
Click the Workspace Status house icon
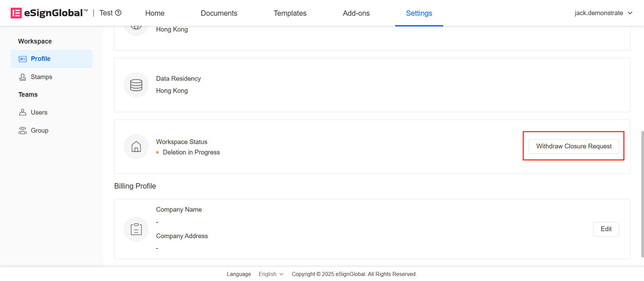point(136,147)
